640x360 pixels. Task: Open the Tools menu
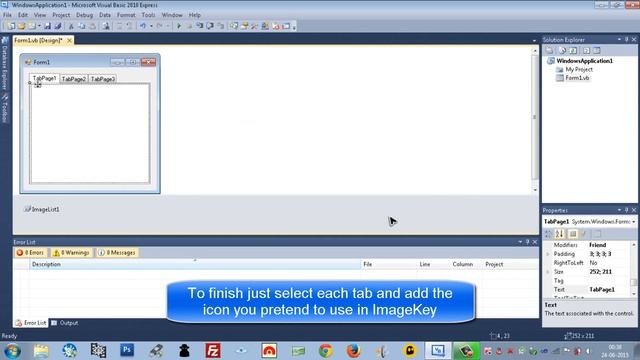click(148, 15)
